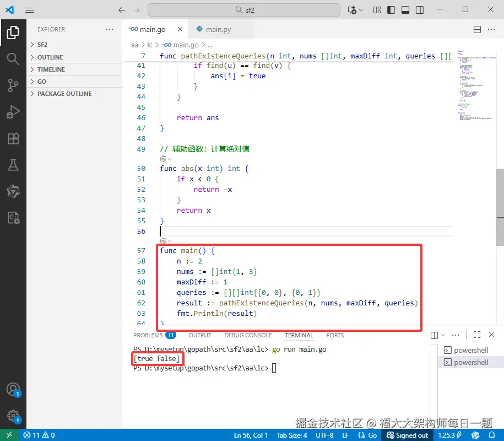The image size is (504, 441).
Task: Select the TERMINAL panel tab
Action: [299, 336]
